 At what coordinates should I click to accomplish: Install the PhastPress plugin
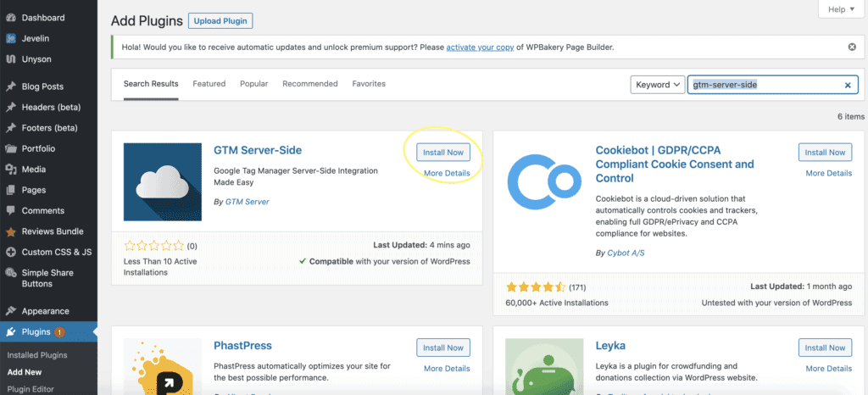[x=442, y=348]
